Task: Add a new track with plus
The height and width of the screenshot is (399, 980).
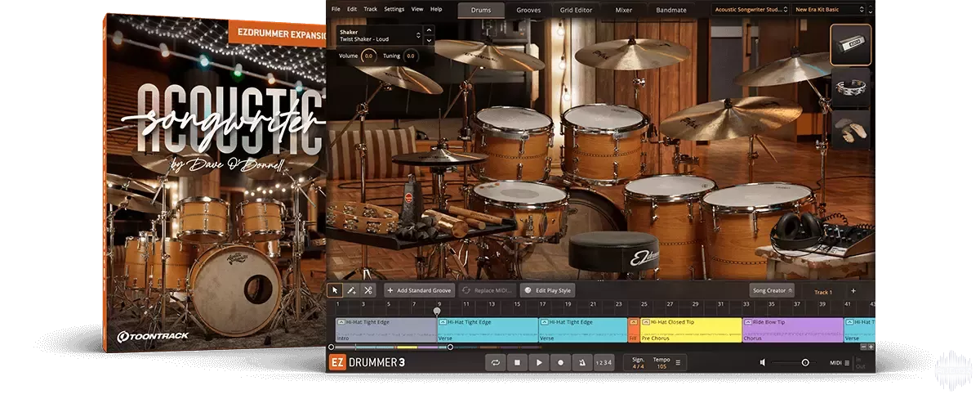Action: coord(853,290)
